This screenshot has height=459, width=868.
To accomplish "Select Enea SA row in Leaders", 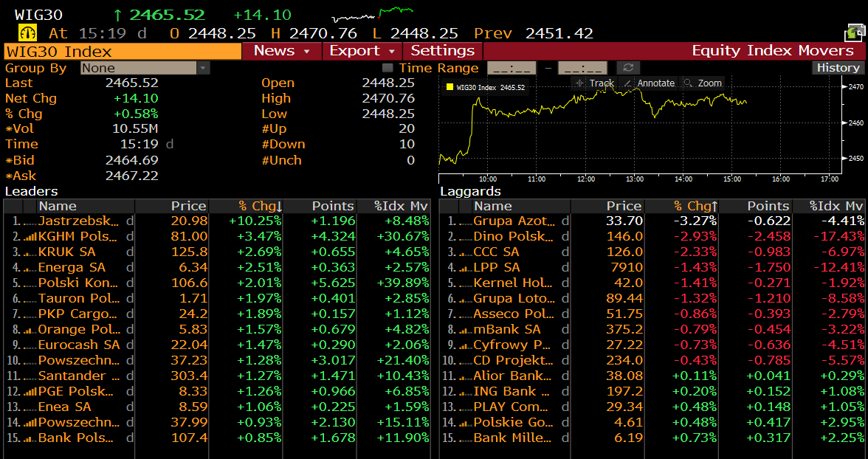I will pos(217,407).
